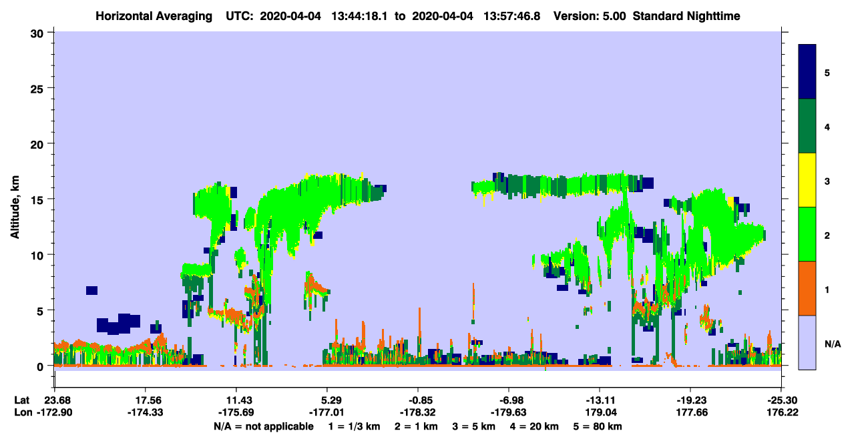This screenshot has height=445, width=868.
Task: Click the colorbar label 2
Action: pos(827,235)
